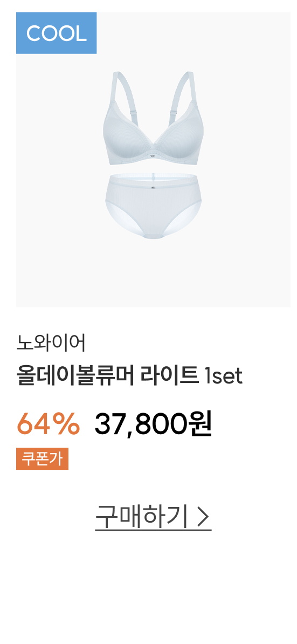Open the 올데이볼류머 product title
Image resolution: width=297 pixels, height=644 pixels.
pos(75,375)
